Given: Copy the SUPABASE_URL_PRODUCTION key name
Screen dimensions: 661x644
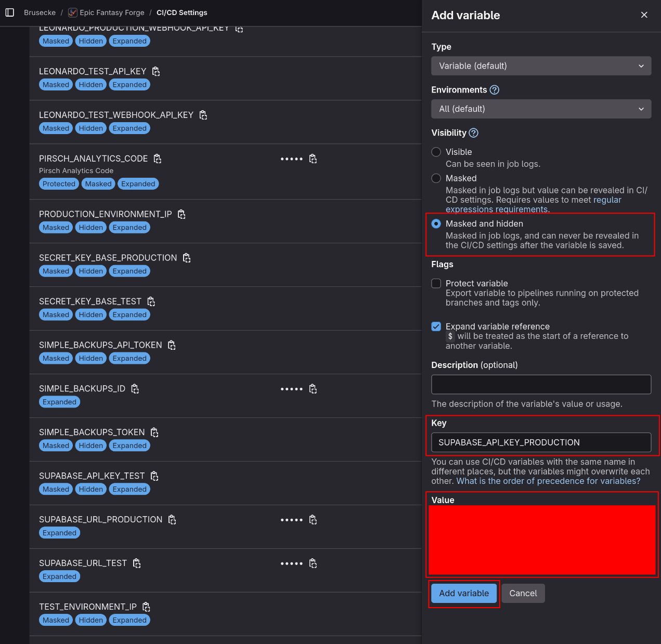Looking at the screenshot, I should 172,520.
